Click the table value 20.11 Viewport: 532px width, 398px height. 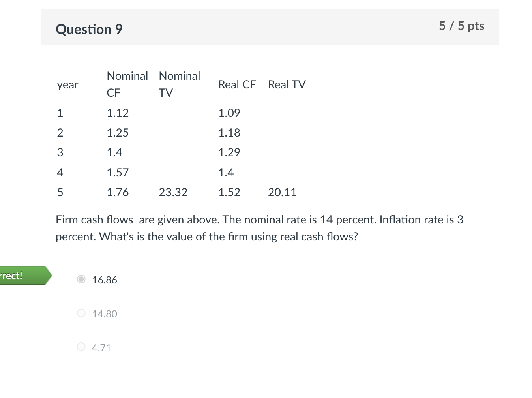(x=282, y=192)
